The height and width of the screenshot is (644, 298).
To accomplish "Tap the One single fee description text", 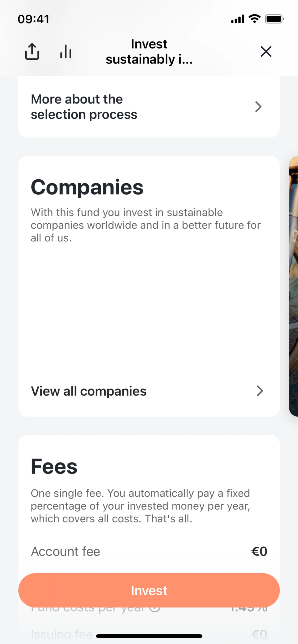I will coord(140,506).
